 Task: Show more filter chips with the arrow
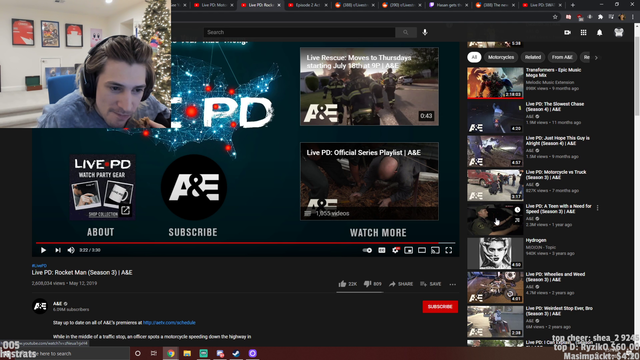[596, 58]
